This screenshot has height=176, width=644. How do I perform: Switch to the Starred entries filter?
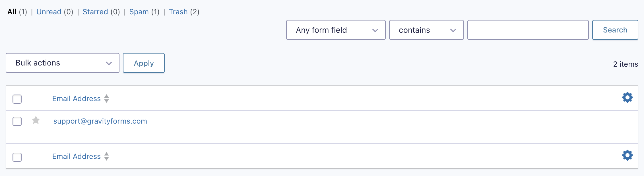pos(95,12)
